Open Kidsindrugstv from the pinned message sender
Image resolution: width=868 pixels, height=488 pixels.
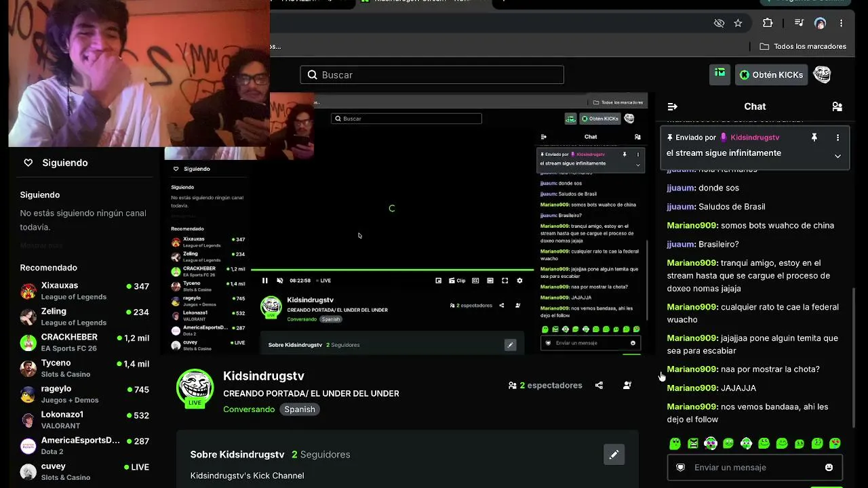pos(755,138)
